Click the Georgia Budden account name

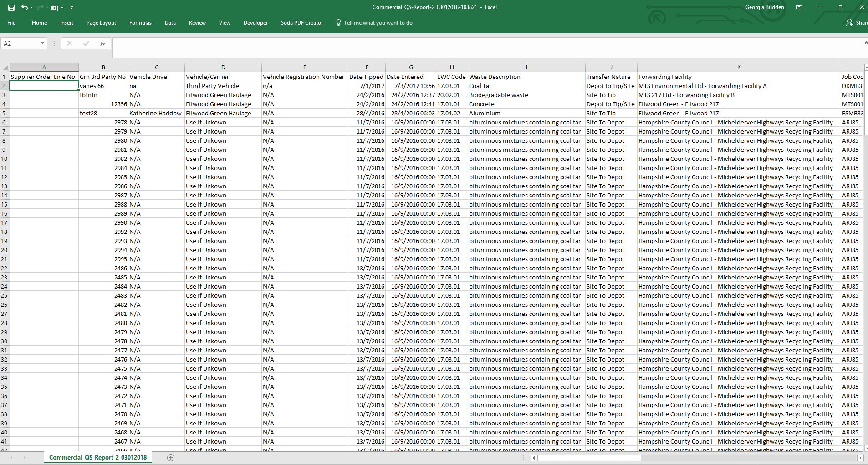pos(765,7)
